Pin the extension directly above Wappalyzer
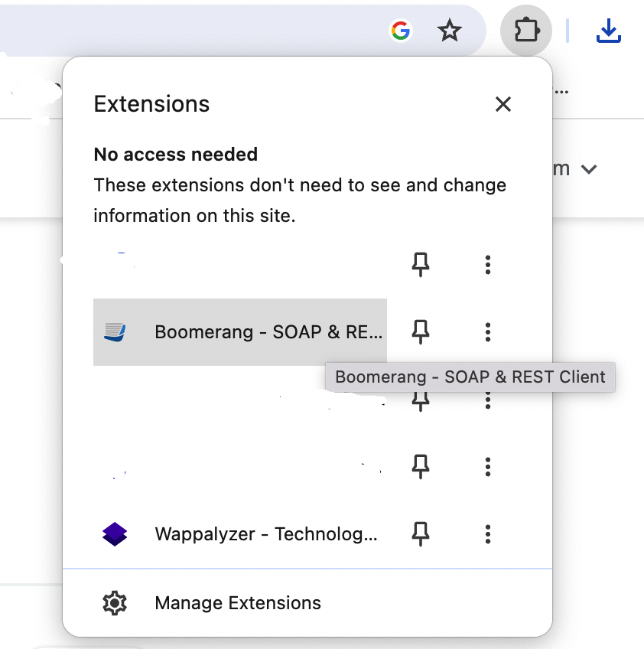The image size is (644, 649). tap(421, 467)
